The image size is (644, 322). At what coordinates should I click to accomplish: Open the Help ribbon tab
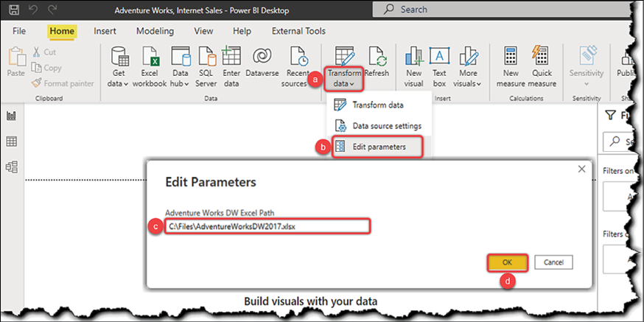coord(242,31)
